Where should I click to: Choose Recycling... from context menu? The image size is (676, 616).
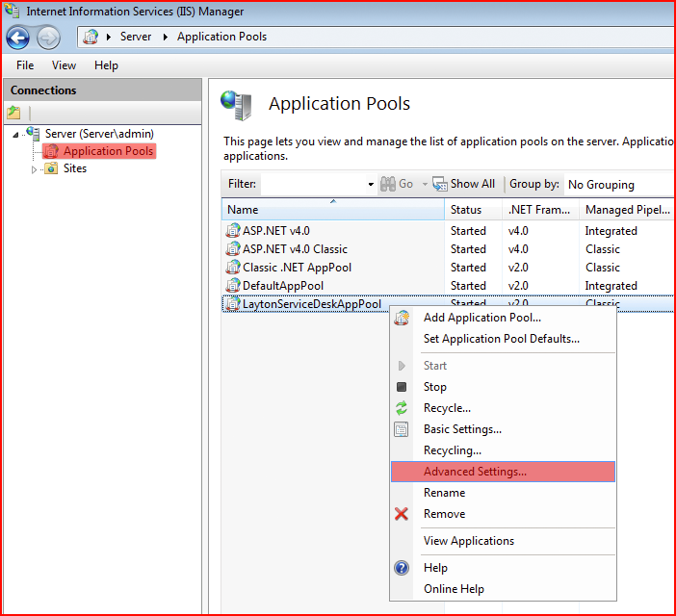[503, 450]
